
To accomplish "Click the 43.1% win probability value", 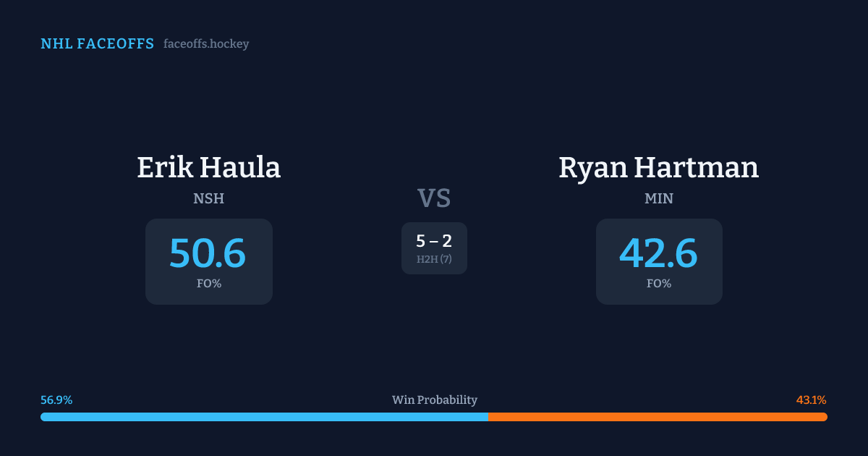I will [x=811, y=400].
